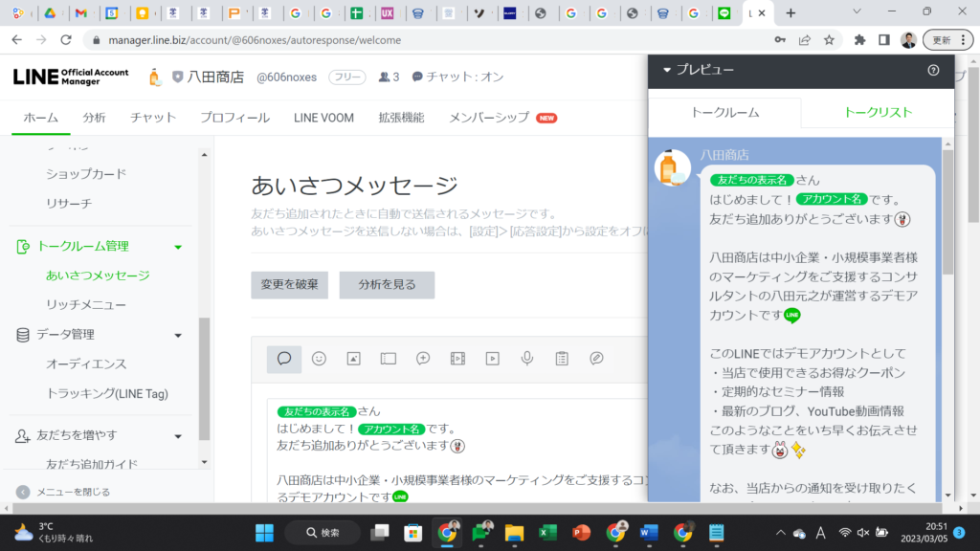This screenshot has height=551, width=980.
Task: Open the メンバーシップ tab
Action: click(x=489, y=118)
